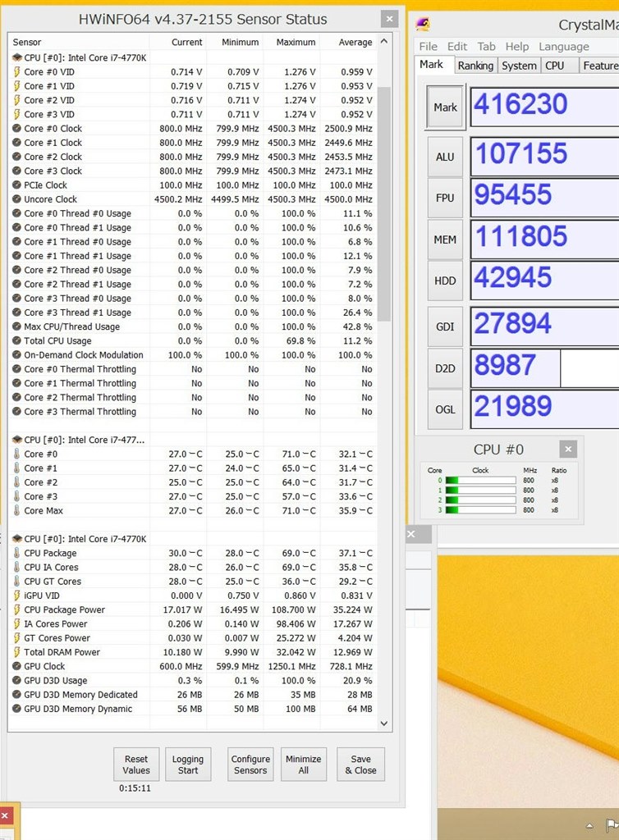Open the Edit menu in CrystalMark
This screenshot has height=840, width=619.
457,47
